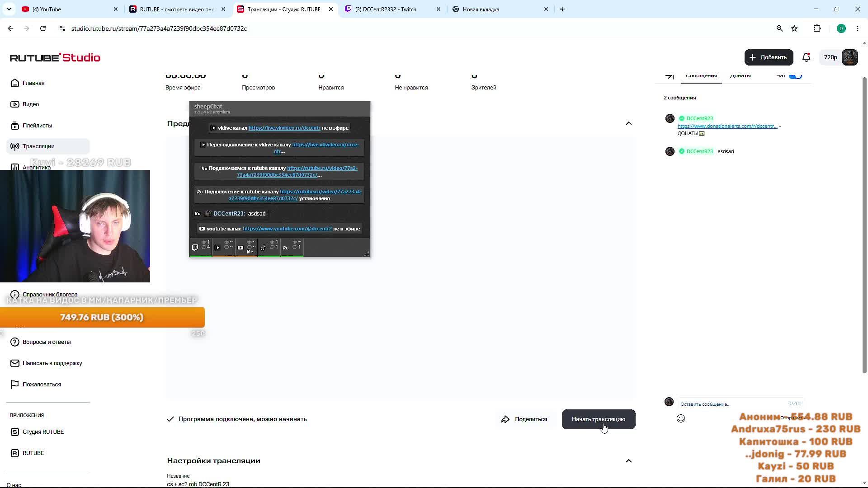Viewport: 868px width, 488px height.
Task: Open Плейлисты in the sidebar
Action: point(37,126)
